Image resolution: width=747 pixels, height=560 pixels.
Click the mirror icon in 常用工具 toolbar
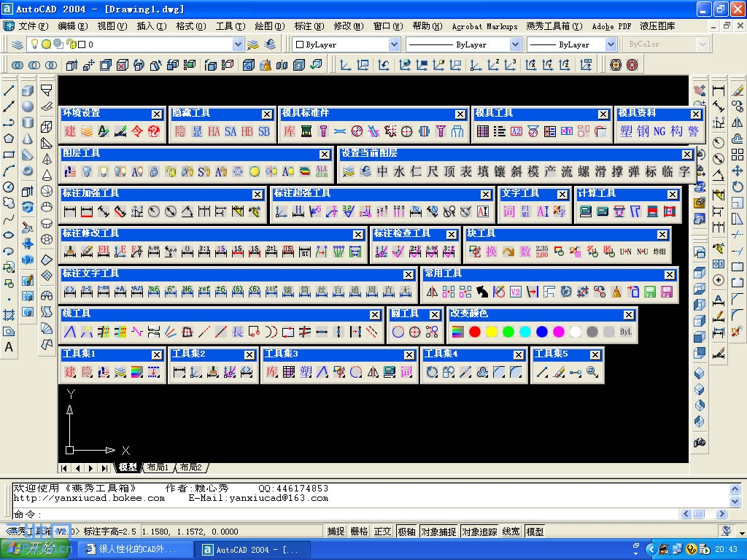[x=432, y=292]
